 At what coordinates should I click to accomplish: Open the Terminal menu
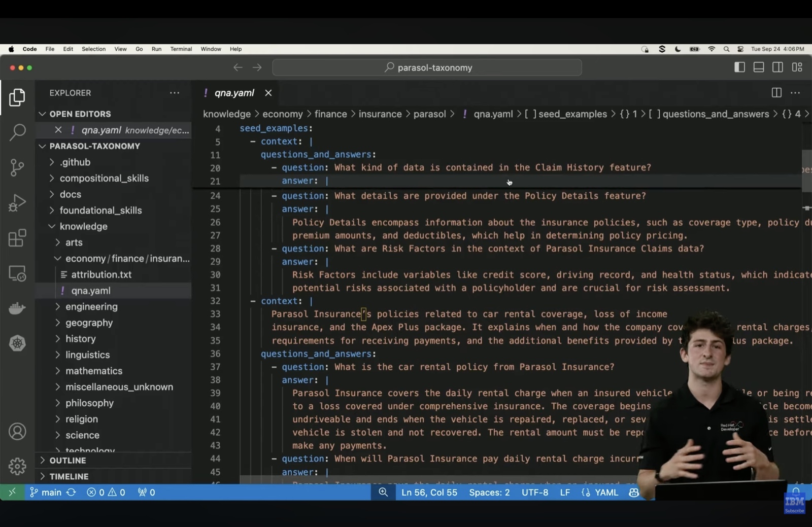[181, 49]
